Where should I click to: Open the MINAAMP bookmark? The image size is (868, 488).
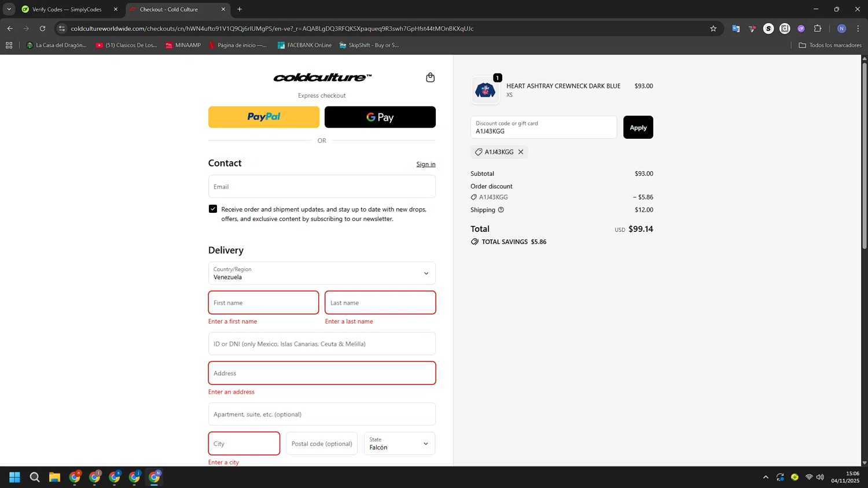pyautogui.click(x=183, y=45)
